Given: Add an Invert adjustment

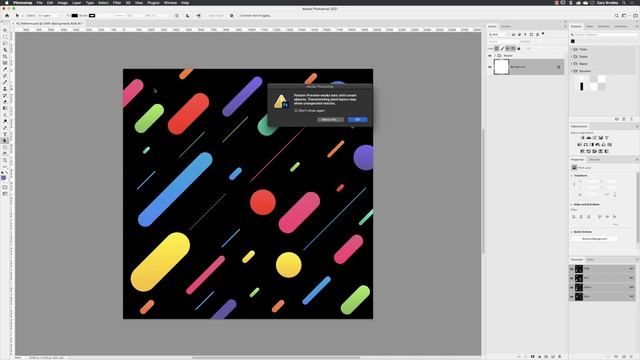Looking at the screenshot, I should 582,151.
